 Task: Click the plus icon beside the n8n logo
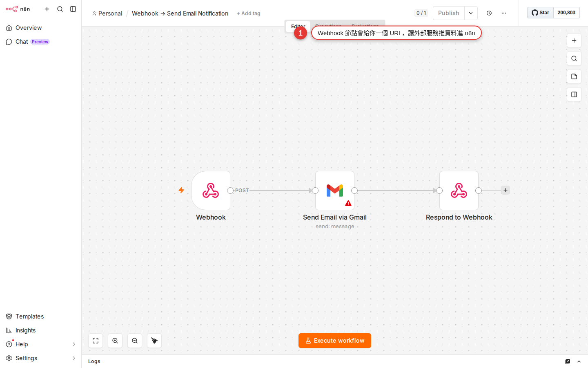(x=47, y=9)
